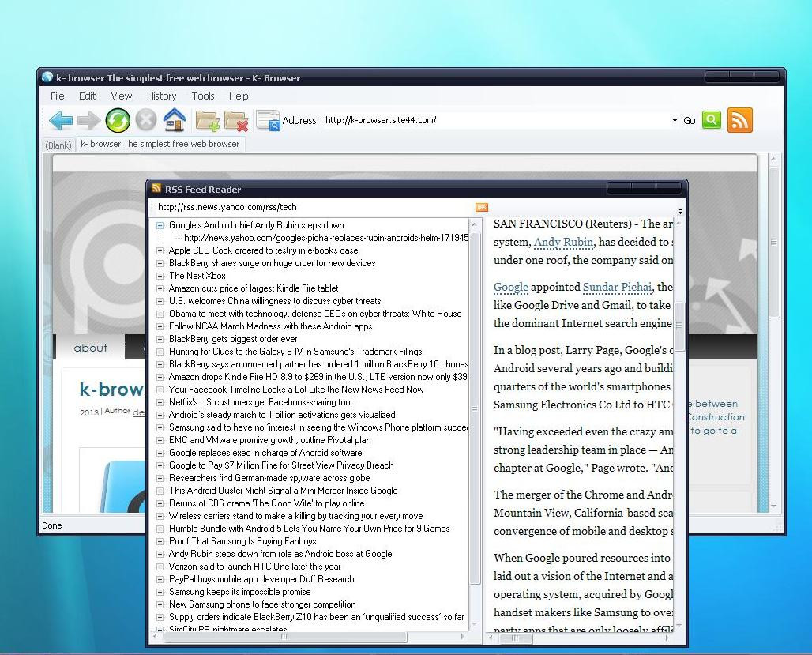Select New Samsung phone to face stronger competition
Image resolution: width=812 pixels, height=655 pixels.
point(262,604)
